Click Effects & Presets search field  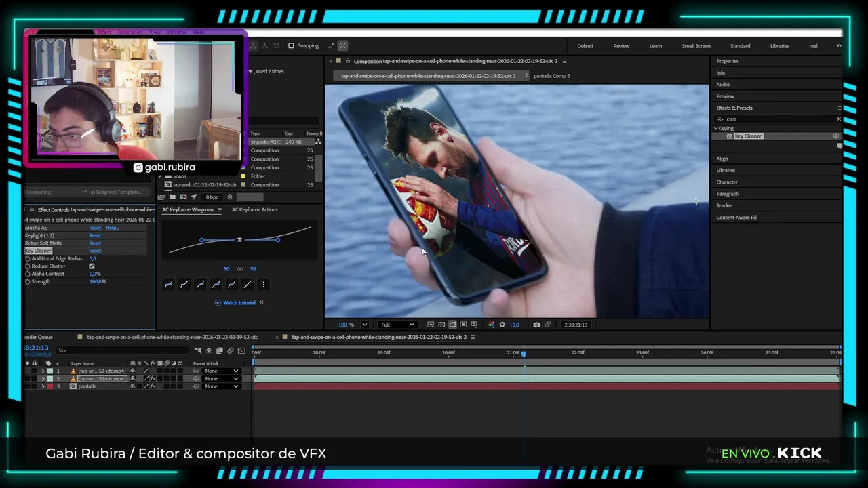point(778,119)
